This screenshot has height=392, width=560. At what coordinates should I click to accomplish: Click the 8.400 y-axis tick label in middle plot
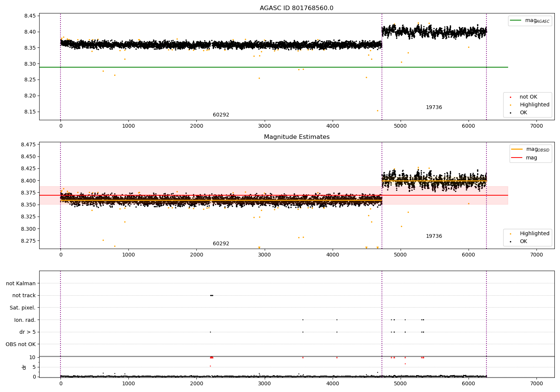(29, 181)
